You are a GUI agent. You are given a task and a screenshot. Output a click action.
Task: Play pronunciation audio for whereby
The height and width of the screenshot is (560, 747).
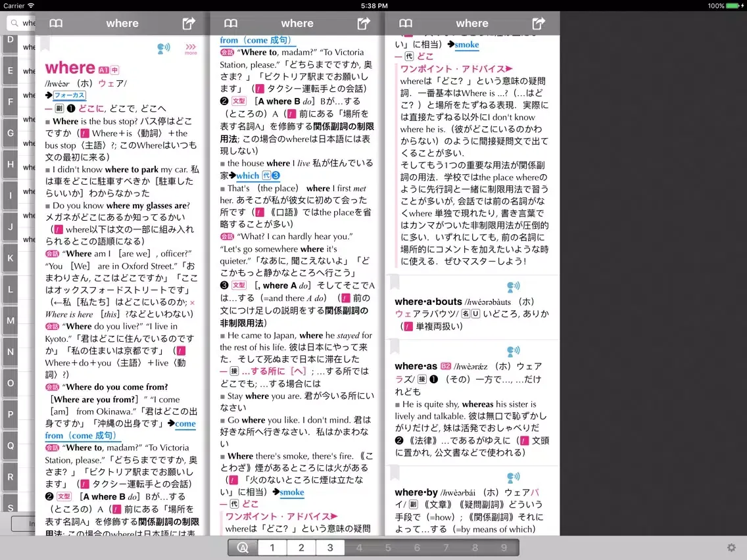tap(513, 477)
